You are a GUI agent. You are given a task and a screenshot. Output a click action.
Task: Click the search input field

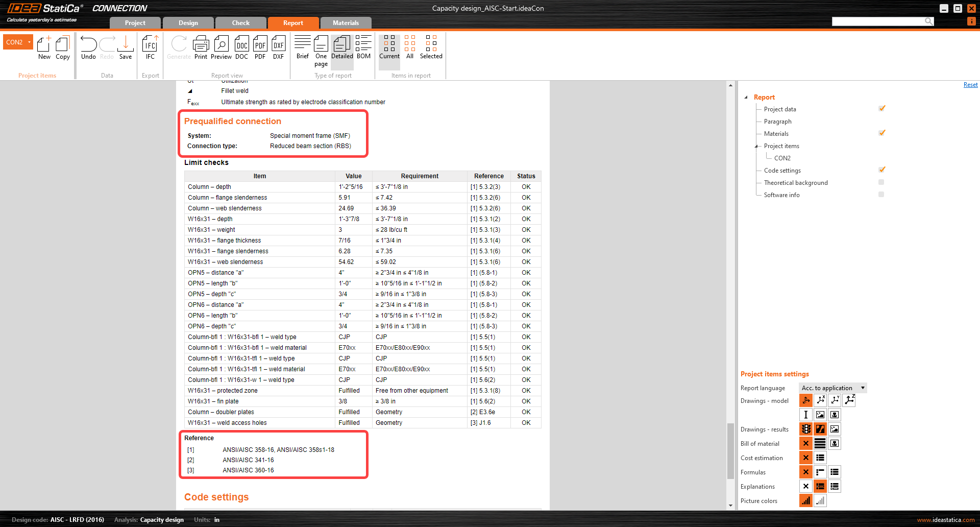878,21
